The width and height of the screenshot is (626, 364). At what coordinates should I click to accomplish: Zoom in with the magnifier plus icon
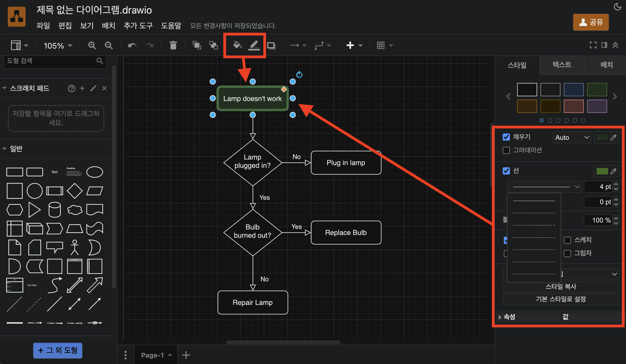[x=92, y=45]
